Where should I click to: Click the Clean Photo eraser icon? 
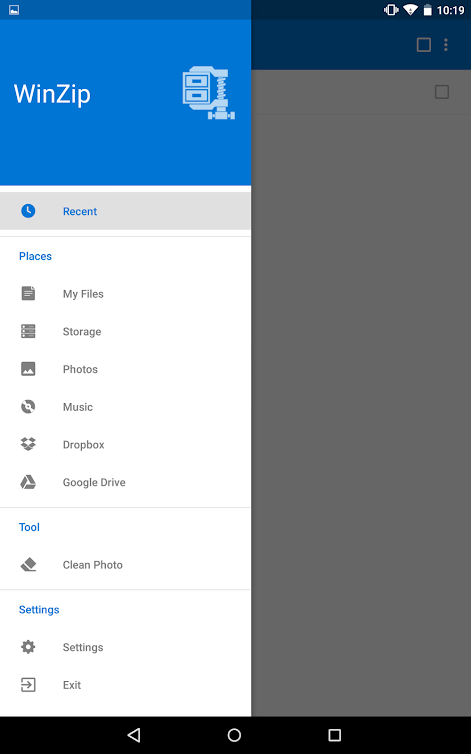coord(28,564)
